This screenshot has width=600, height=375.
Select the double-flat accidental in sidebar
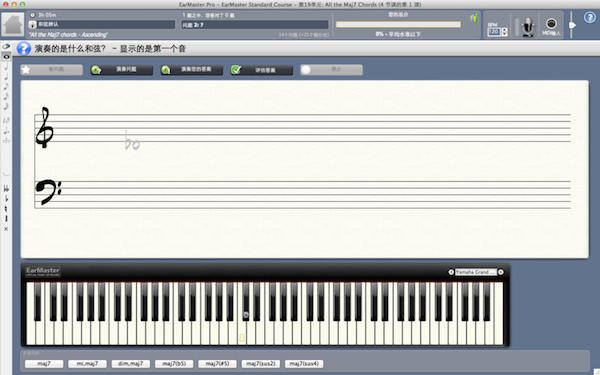pos(6,189)
